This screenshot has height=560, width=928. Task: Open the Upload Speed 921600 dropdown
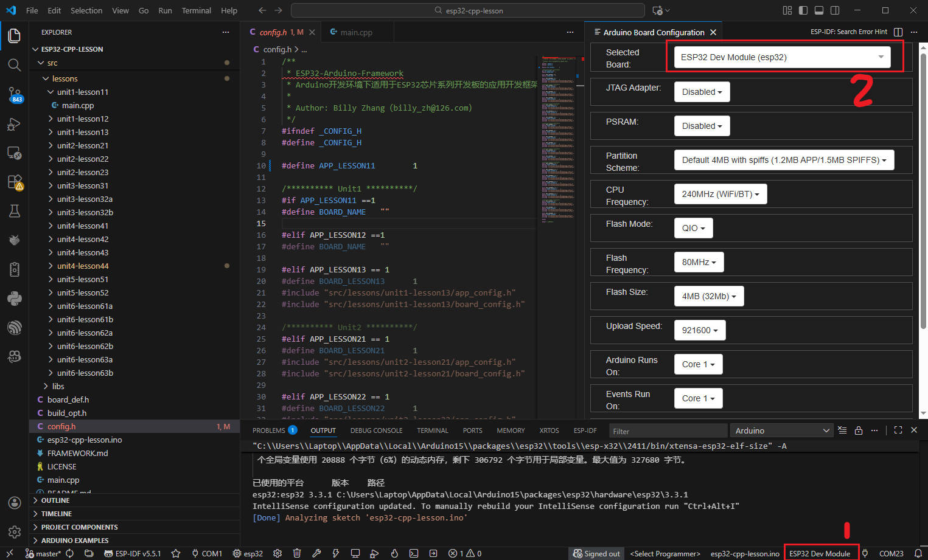tap(699, 330)
